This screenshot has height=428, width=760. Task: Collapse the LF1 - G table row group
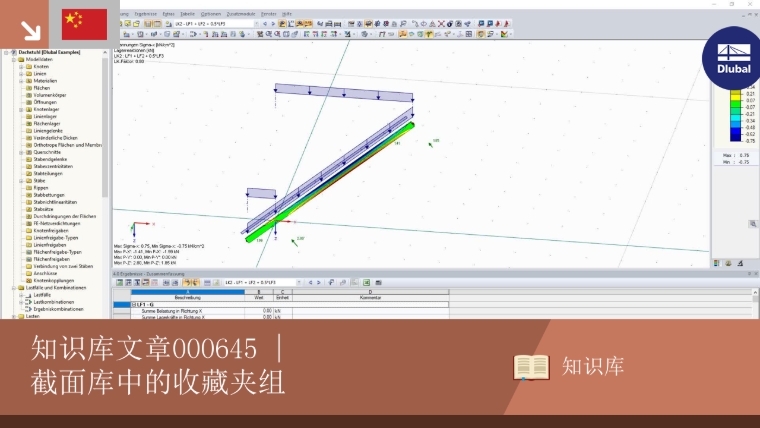[x=134, y=304]
